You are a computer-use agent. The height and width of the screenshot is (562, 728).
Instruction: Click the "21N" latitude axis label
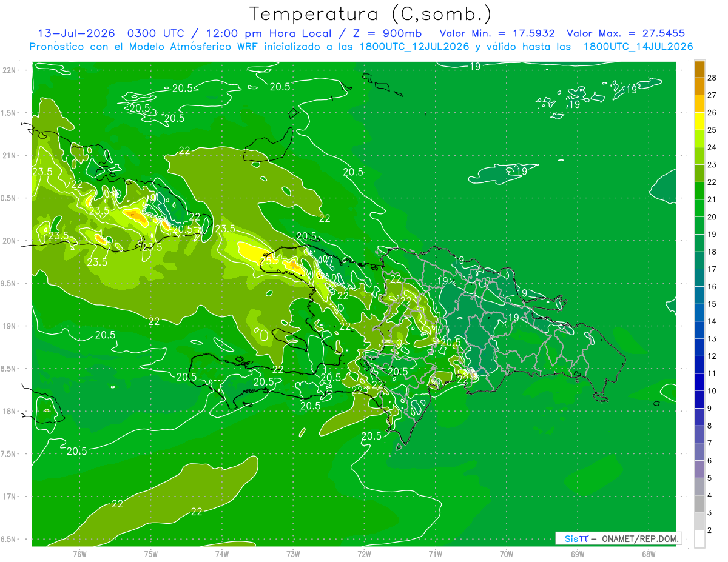tap(10, 155)
